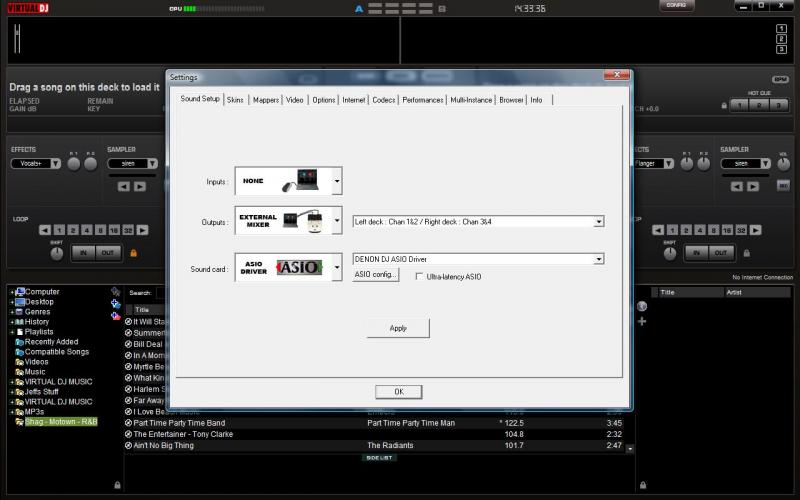
Task: Toggle the right deck loop lock icon
Action: click(x=747, y=253)
